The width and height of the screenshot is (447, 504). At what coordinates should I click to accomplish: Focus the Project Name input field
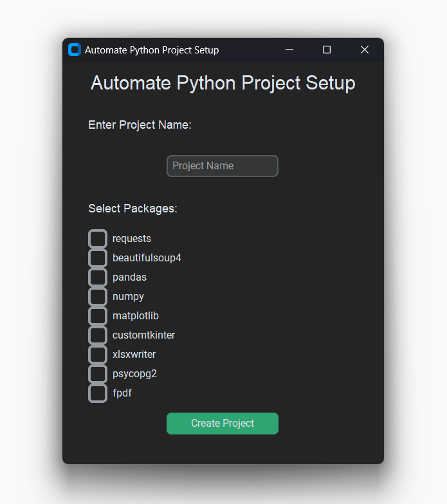pos(223,166)
